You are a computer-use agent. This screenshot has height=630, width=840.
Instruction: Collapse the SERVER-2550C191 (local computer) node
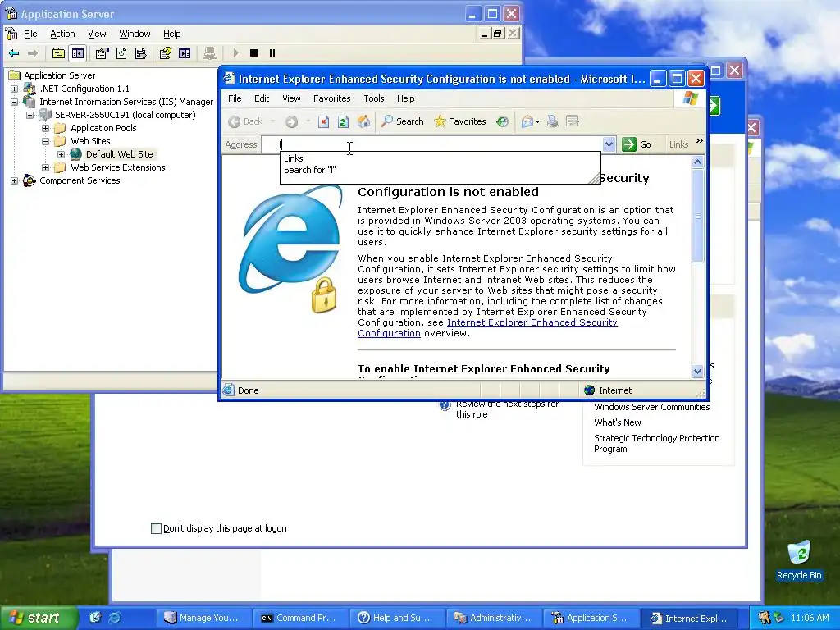(30, 115)
